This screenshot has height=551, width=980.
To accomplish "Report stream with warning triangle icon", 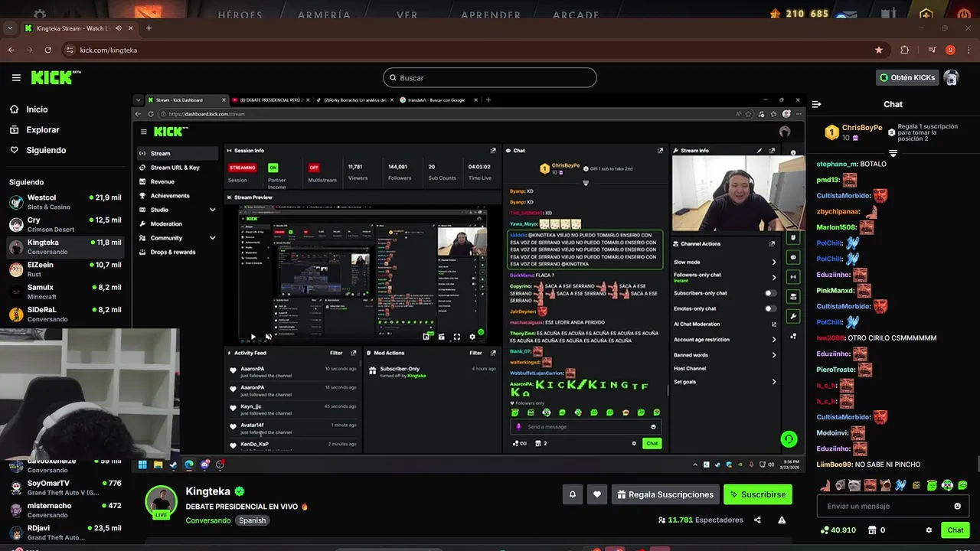I will 782,520.
